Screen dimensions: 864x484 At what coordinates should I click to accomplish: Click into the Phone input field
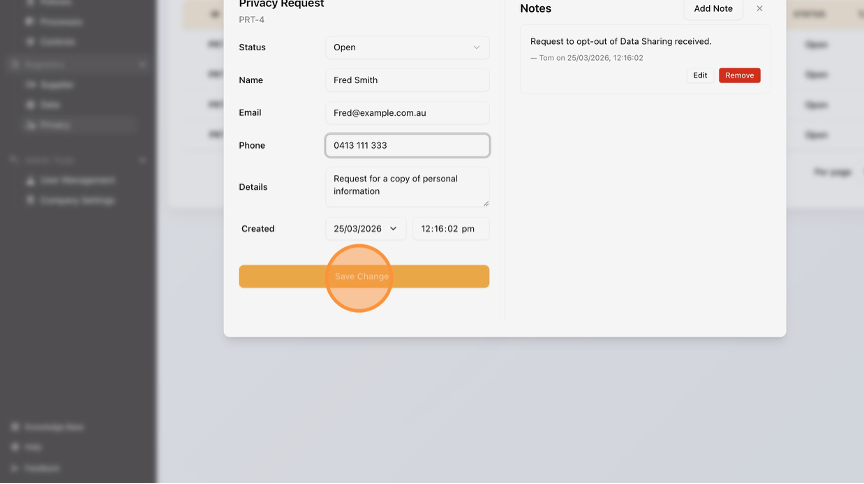407,146
